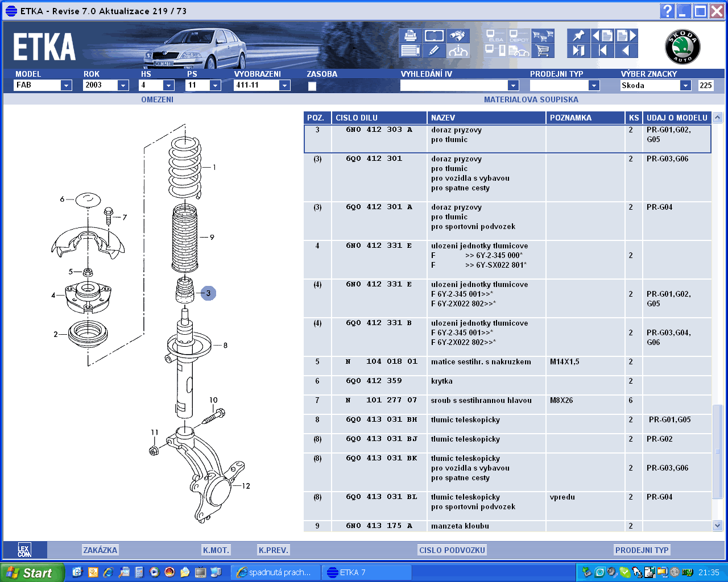This screenshot has width=728, height=582.
Task: Click the parts list scroll down arrow
Action: 718,526
